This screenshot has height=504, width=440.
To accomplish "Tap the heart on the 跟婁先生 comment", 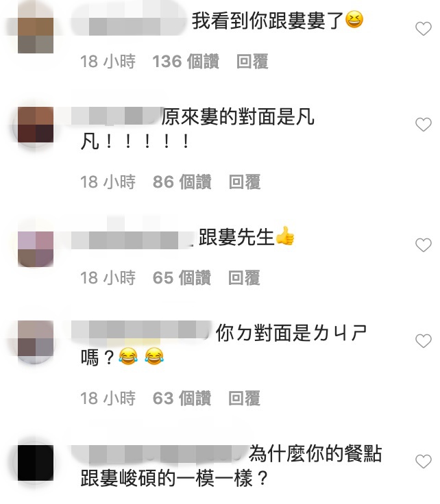I will point(424,245).
